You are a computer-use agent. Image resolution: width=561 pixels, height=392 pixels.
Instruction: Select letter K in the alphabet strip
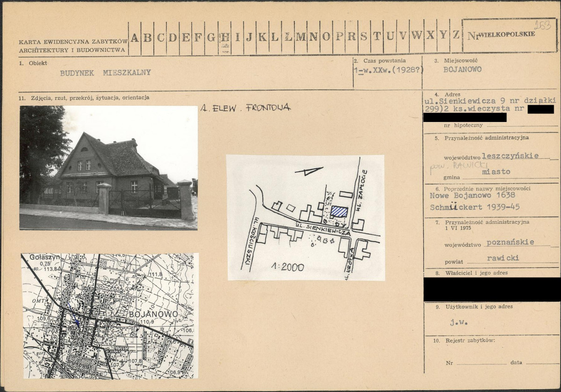coord(262,37)
